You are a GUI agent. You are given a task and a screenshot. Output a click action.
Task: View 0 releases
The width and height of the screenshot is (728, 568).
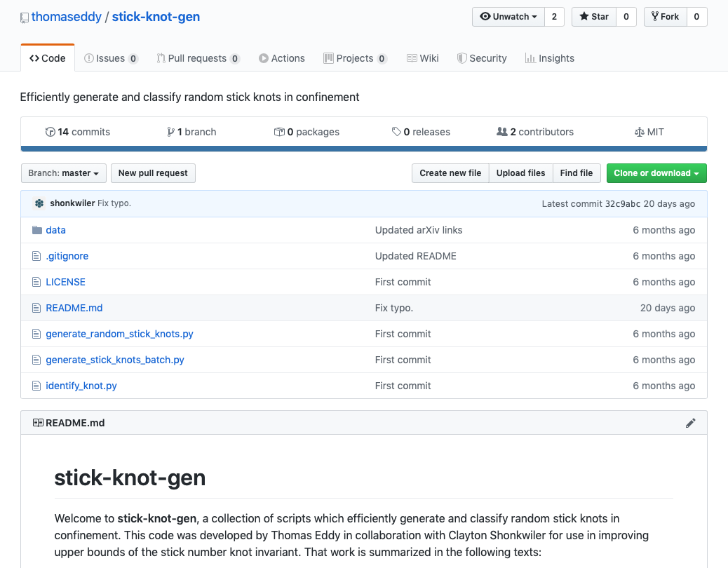(421, 132)
